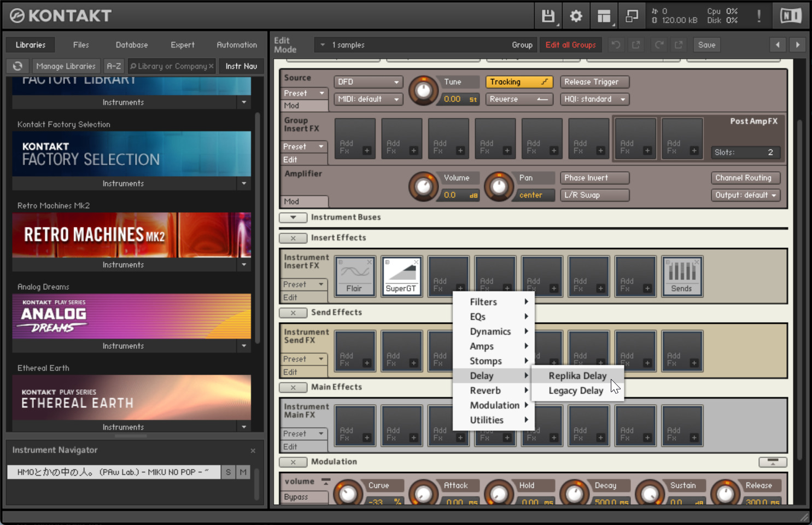Open Kontakt options gear icon
Screen dimensions: 812x525
coord(576,16)
